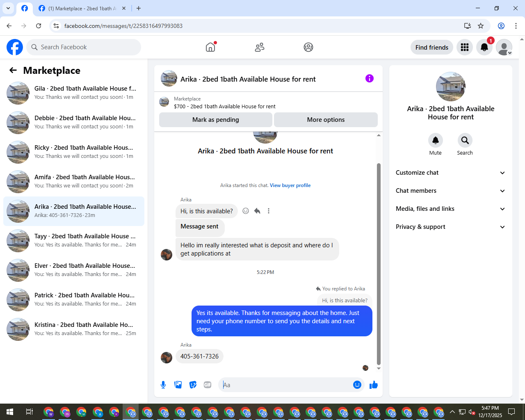Screen dimensions: 525x420
Task: Open Windows Start menu
Action: click(x=10, y=412)
